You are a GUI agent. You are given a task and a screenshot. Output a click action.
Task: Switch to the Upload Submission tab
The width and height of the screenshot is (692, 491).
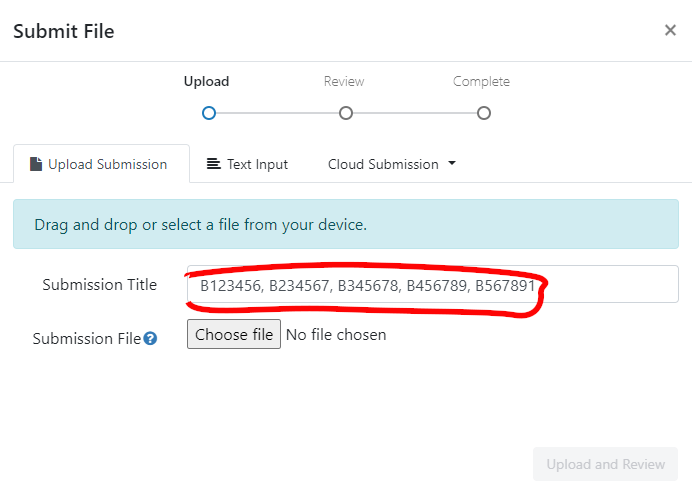[101, 164]
